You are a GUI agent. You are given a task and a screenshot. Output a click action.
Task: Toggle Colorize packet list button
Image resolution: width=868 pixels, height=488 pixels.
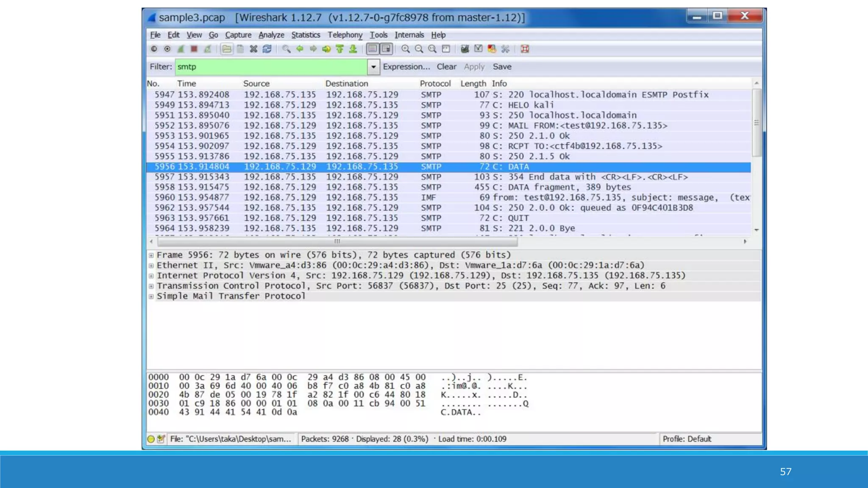click(373, 49)
